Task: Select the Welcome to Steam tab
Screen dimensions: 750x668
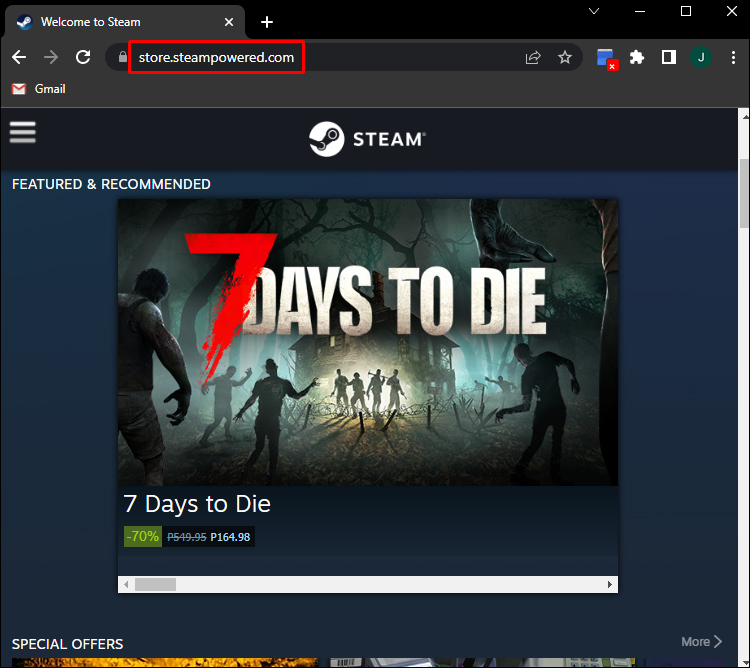Action: pyautogui.click(x=125, y=22)
